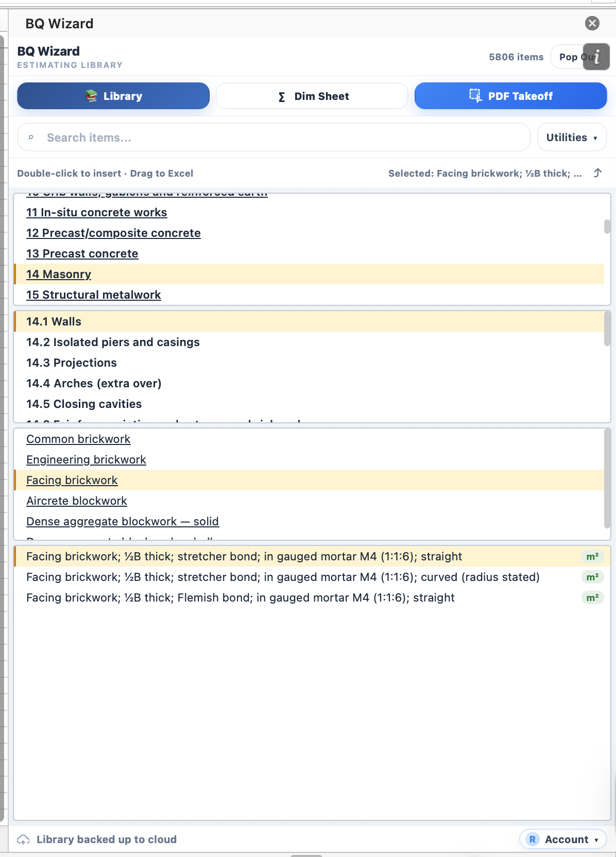Switch to the Dim Sheet tab
Viewport: 616px width, 857px height.
[x=312, y=96]
